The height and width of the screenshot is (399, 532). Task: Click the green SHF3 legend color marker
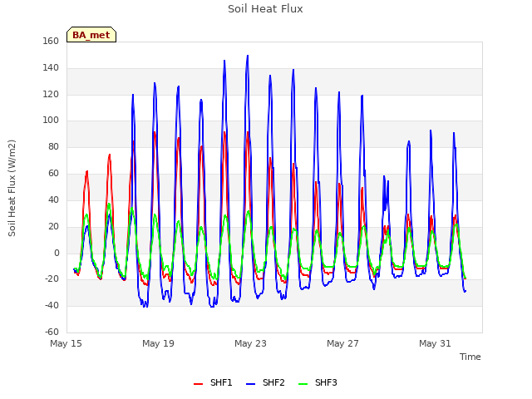303,384
